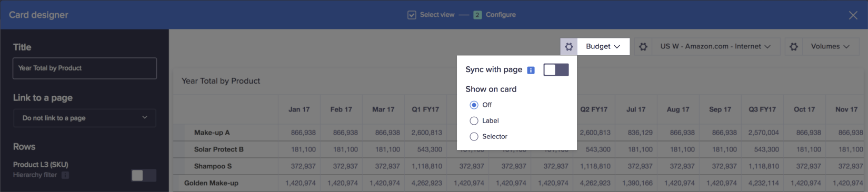Click the Mar 17 column header
The width and height of the screenshot is (868, 192).
(383, 109)
